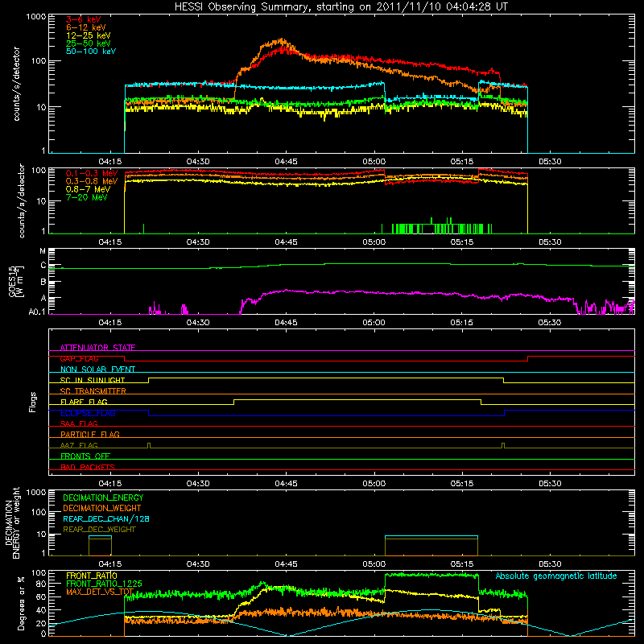Click the A0.1 tick label in GOES panel
Image resolution: width=644 pixels, height=644 pixels.
[x=37, y=312]
